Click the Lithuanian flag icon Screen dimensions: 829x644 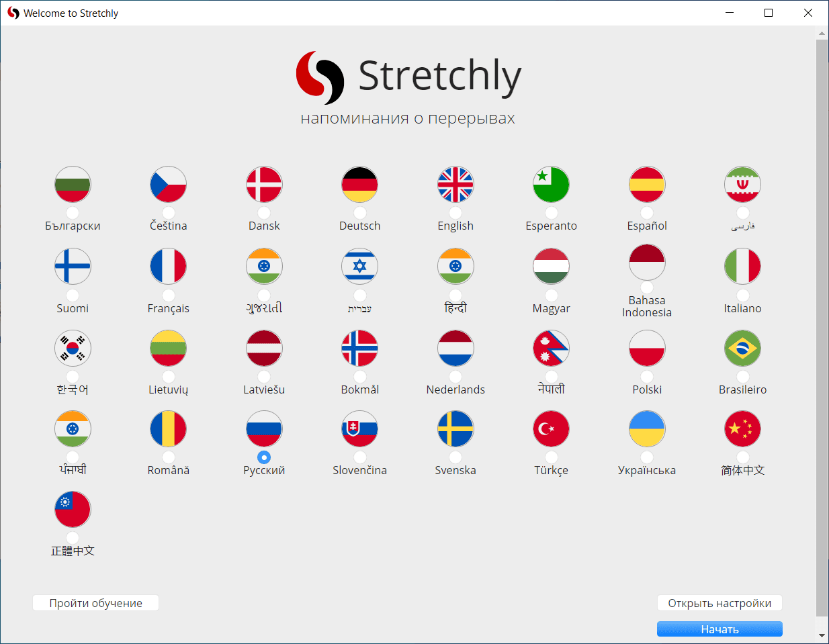(x=169, y=348)
